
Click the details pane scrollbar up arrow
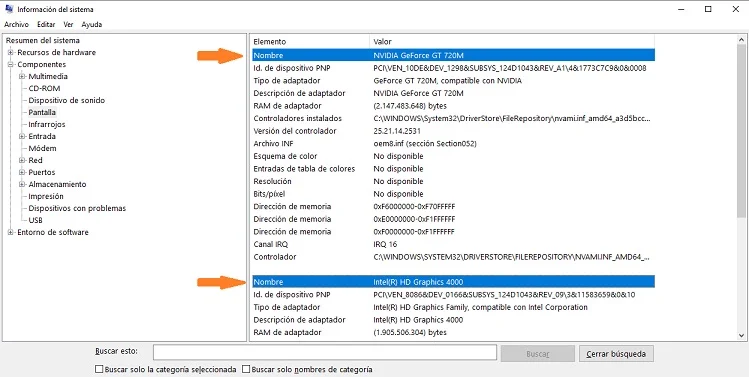click(x=741, y=41)
